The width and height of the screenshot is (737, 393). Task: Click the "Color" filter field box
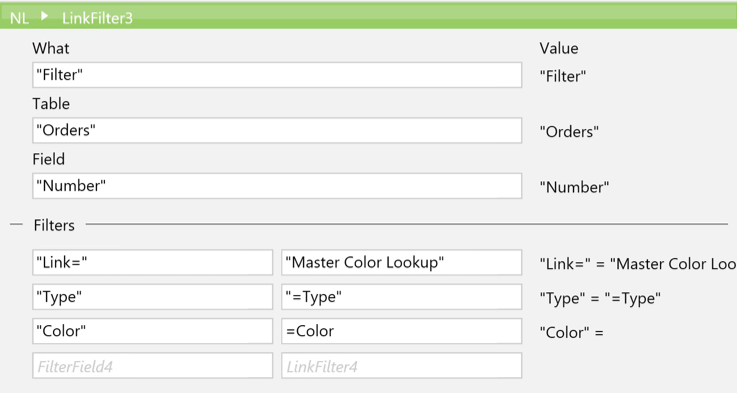(x=152, y=331)
